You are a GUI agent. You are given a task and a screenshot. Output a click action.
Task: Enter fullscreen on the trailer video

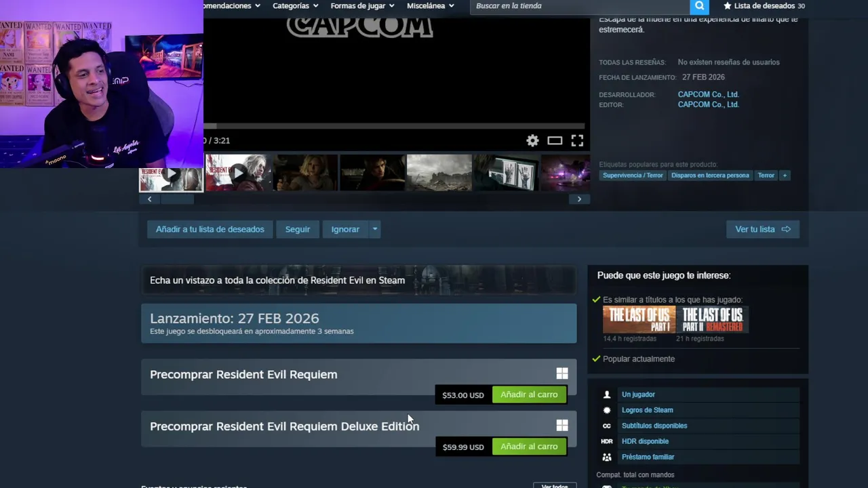click(x=577, y=140)
